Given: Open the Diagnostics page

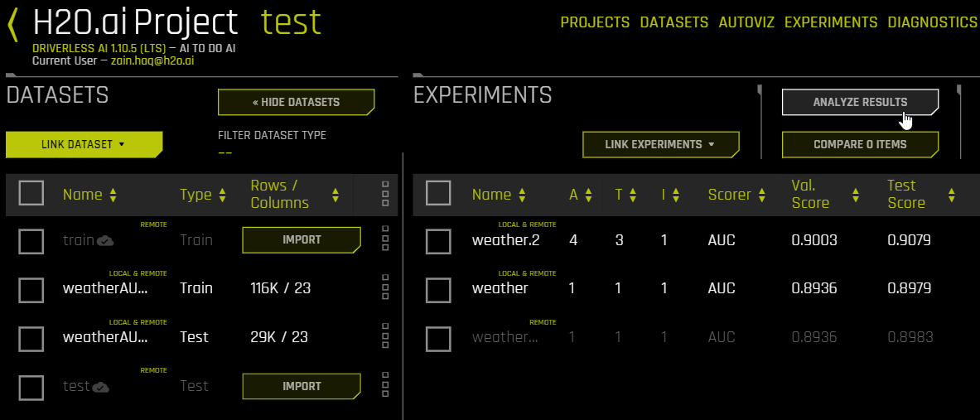Looking at the screenshot, I should [x=933, y=22].
